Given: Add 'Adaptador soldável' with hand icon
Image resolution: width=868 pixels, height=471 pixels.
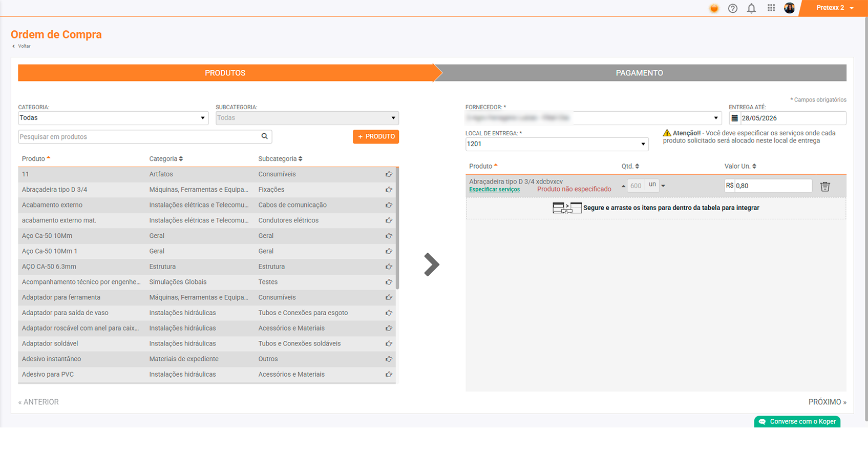Looking at the screenshot, I should click(389, 343).
